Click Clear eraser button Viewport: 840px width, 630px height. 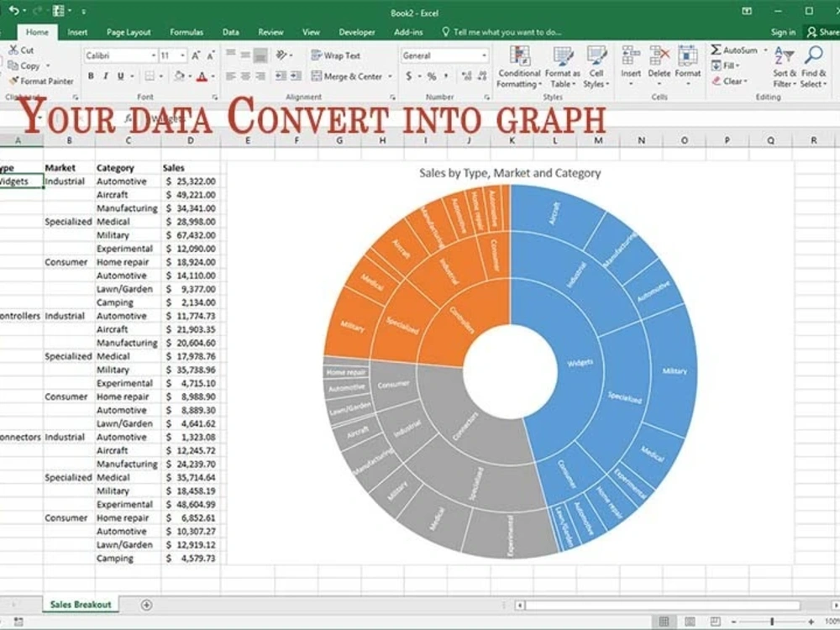[x=729, y=81]
